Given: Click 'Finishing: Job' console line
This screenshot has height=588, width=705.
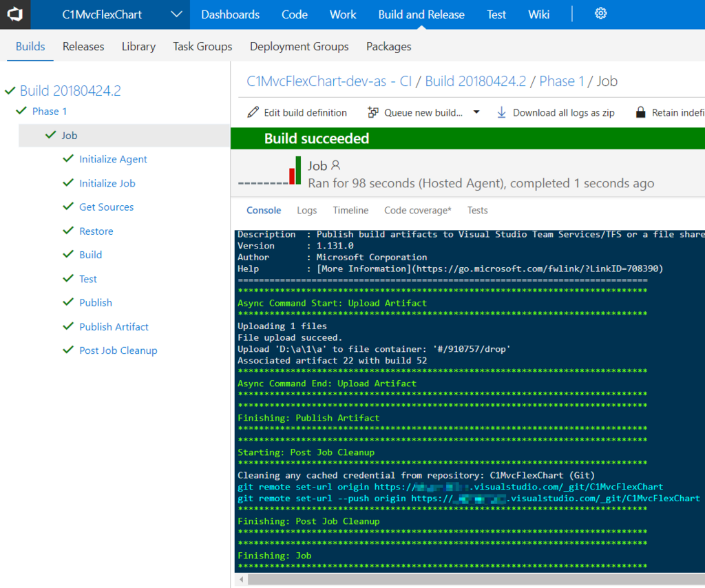Looking at the screenshot, I should pyautogui.click(x=274, y=556).
